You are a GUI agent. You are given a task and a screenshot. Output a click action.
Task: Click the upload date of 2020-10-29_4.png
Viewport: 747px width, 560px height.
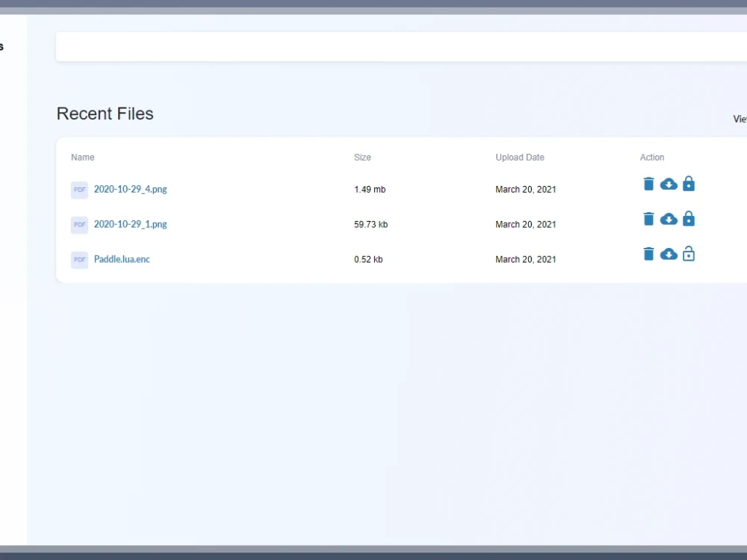click(x=525, y=190)
